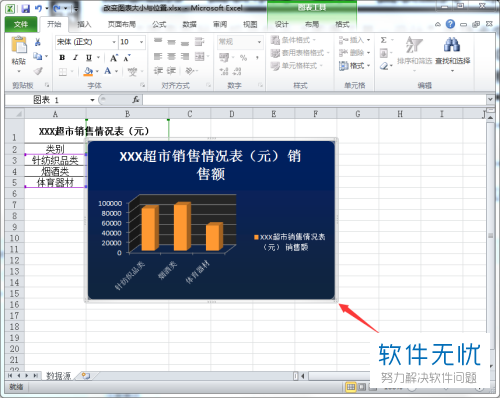This screenshot has width=500, height=398.
Task: Click the comma style icon
Action: click(x=257, y=58)
